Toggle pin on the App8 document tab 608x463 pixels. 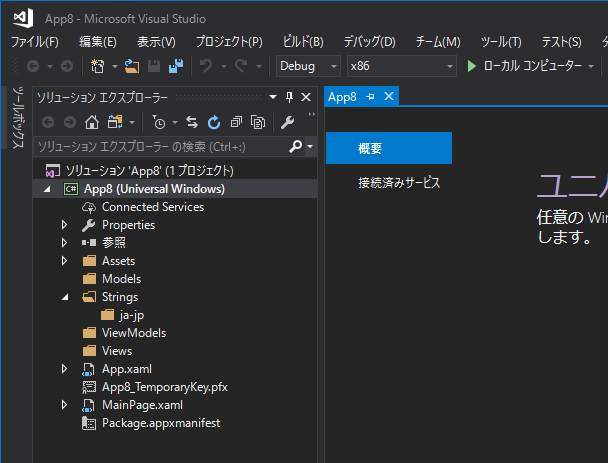[370, 97]
